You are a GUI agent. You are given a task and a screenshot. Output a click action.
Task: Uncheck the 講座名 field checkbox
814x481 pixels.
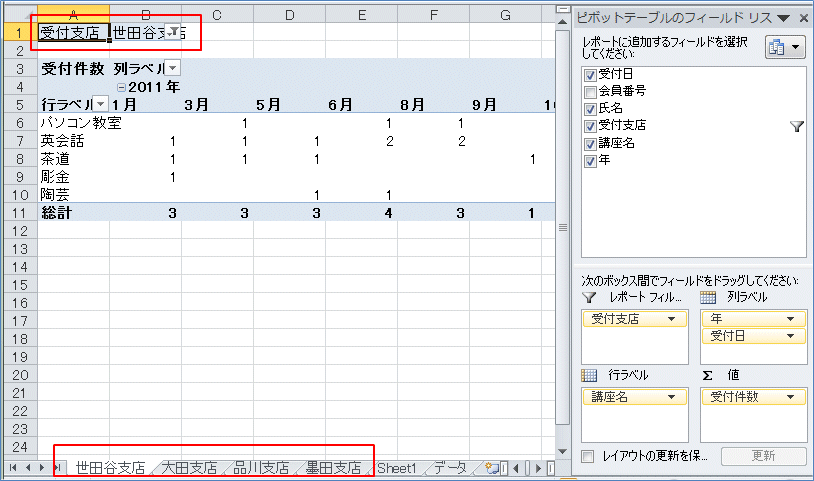click(x=590, y=144)
